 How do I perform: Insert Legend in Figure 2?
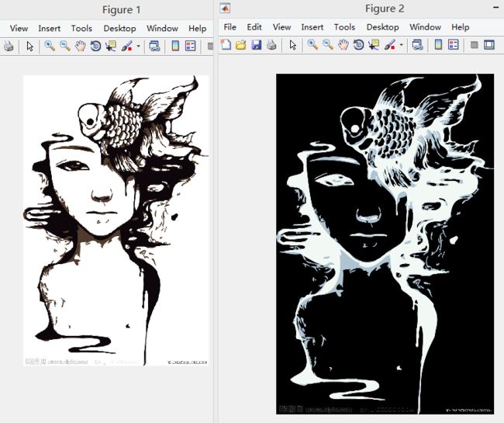tap(454, 45)
